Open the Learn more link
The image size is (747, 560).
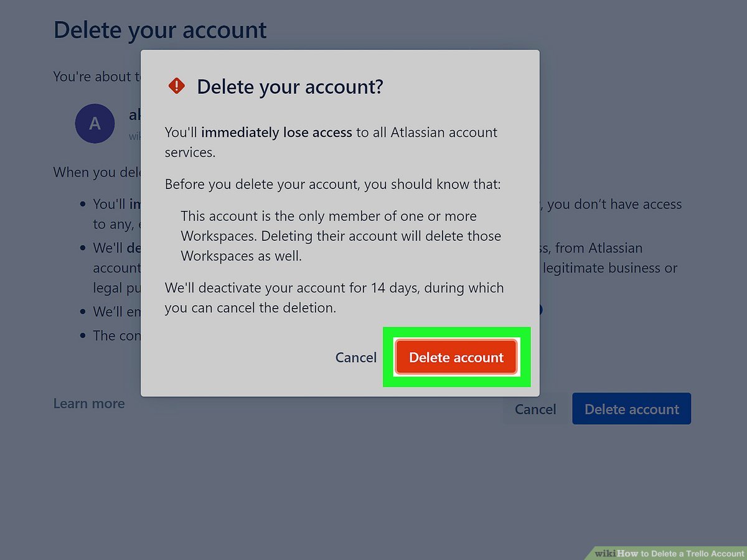89,403
